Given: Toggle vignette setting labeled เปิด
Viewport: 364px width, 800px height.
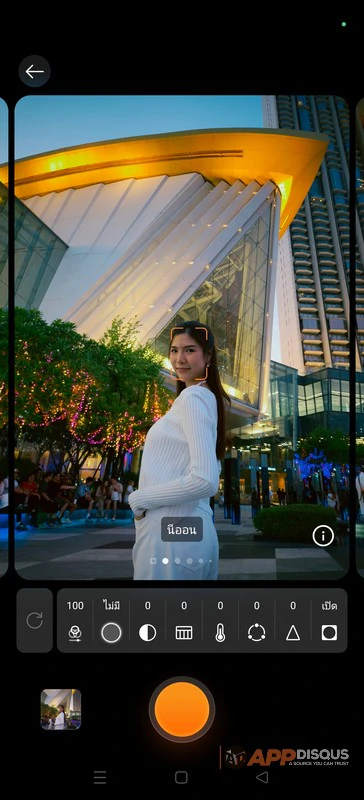Looking at the screenshot, I should click(x=329, y=621).
